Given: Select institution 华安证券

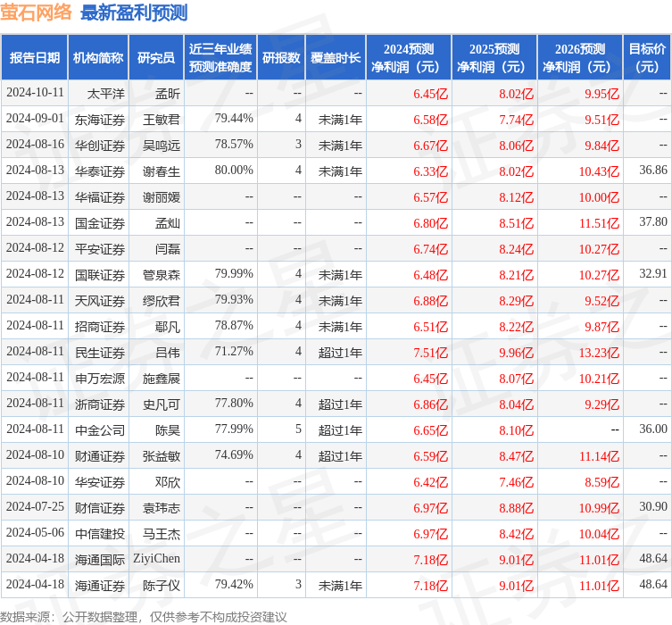Looking at the screenshot, I should (x=99, y=482).
